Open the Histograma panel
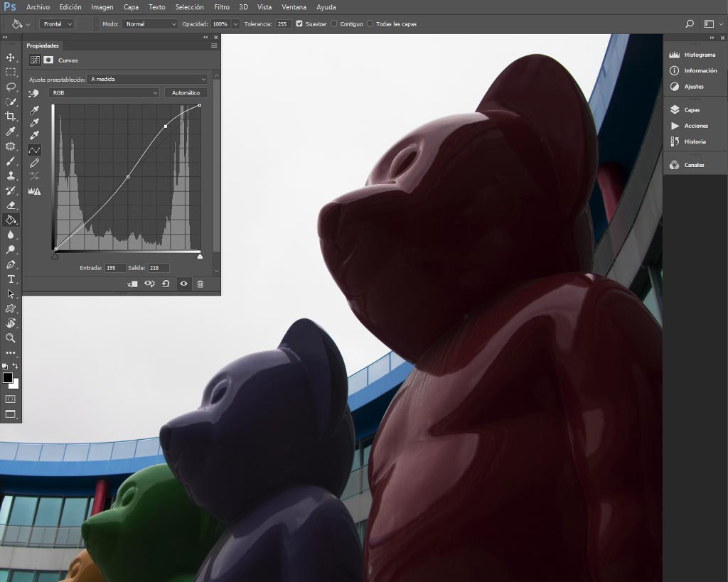This screenshot has height=582, width=728. click(692, 55)
